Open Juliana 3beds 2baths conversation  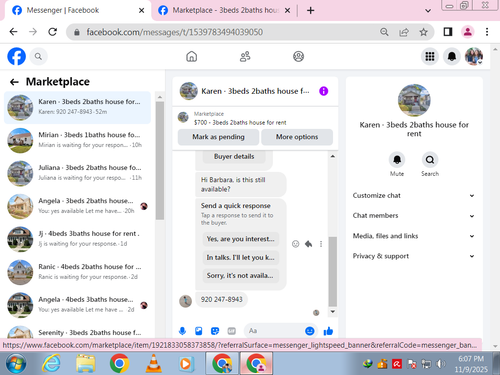(77, 173)
